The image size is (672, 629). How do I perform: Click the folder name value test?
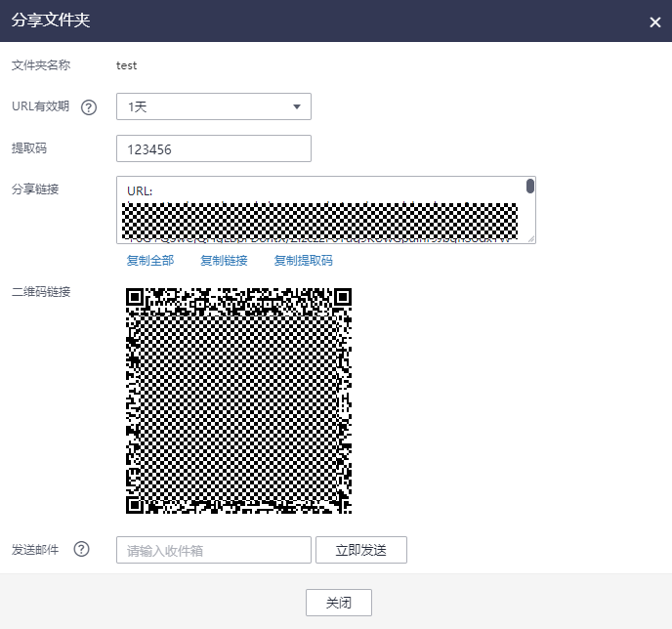126,65
